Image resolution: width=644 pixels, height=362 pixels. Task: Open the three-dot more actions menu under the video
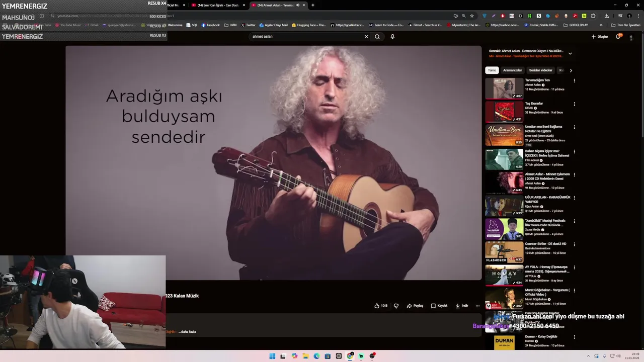click(477, 306)
